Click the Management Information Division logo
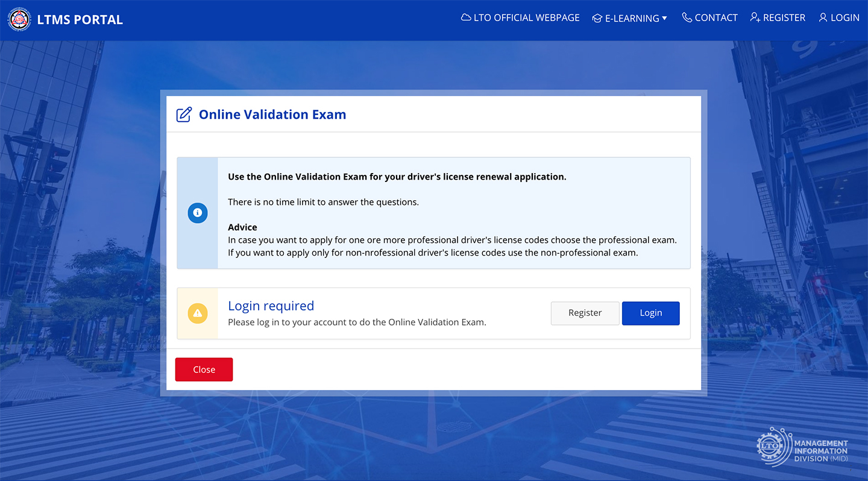 point(802,447)
